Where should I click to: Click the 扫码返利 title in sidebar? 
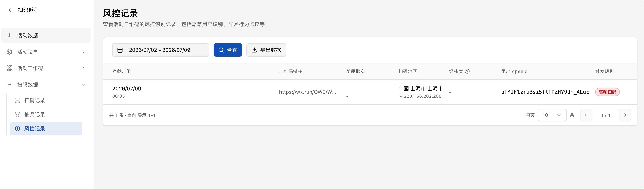coord(28,10)
